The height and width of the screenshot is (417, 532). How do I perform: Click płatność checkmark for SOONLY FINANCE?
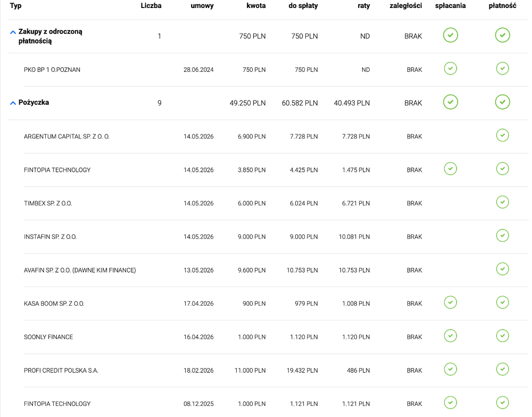point(502,336)
